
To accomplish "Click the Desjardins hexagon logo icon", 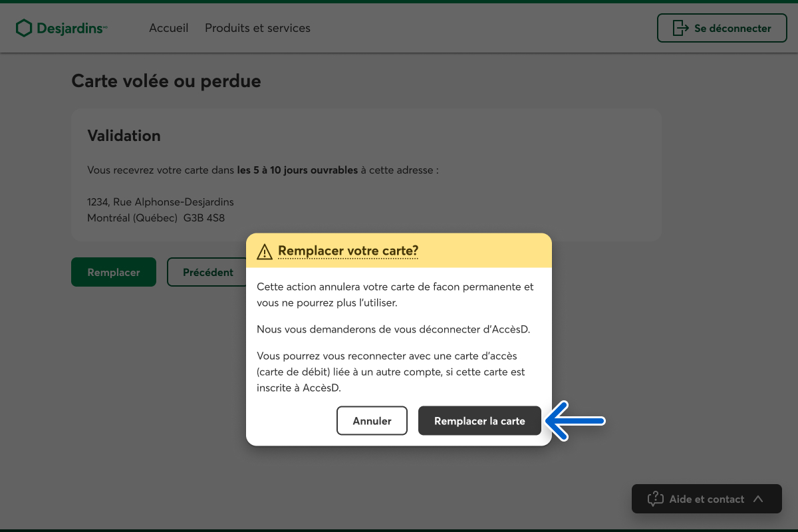I will point(24,28).
